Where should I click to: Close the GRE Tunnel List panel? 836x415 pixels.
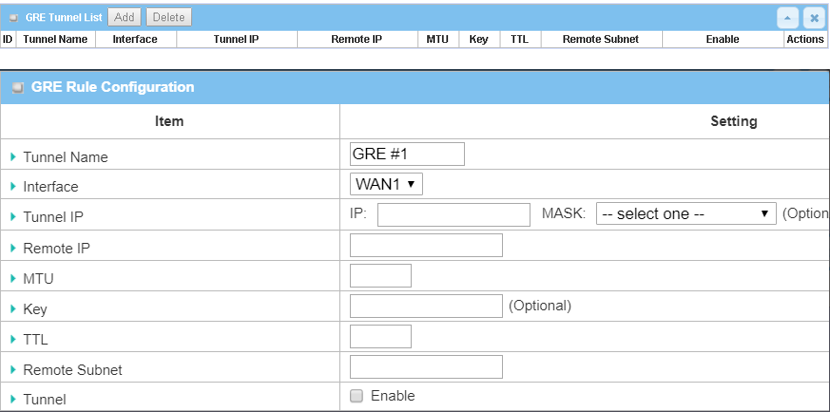pos(813,18)
